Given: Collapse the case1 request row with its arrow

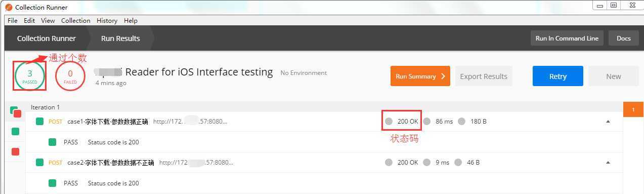Looking at the screenshot, I should 608,122.
